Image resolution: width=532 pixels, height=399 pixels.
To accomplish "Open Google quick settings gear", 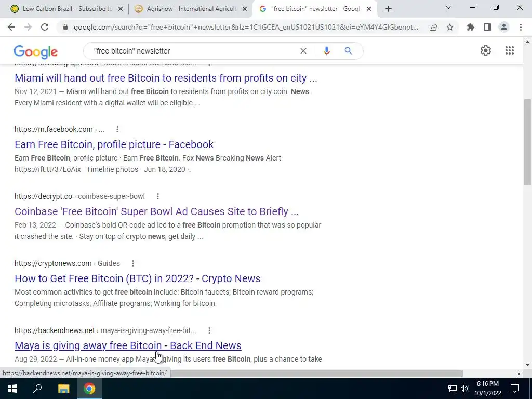I will (486, 50).
